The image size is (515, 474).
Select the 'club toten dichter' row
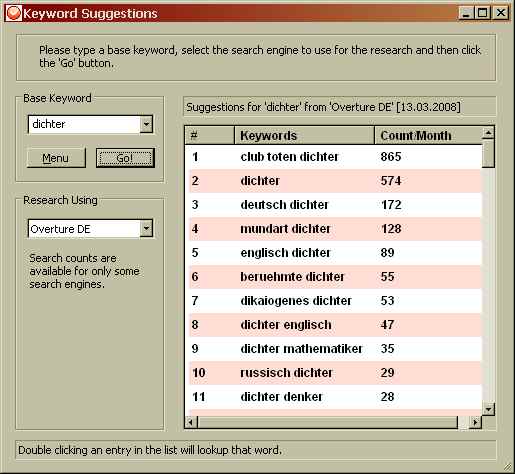(x=333, y=157)
